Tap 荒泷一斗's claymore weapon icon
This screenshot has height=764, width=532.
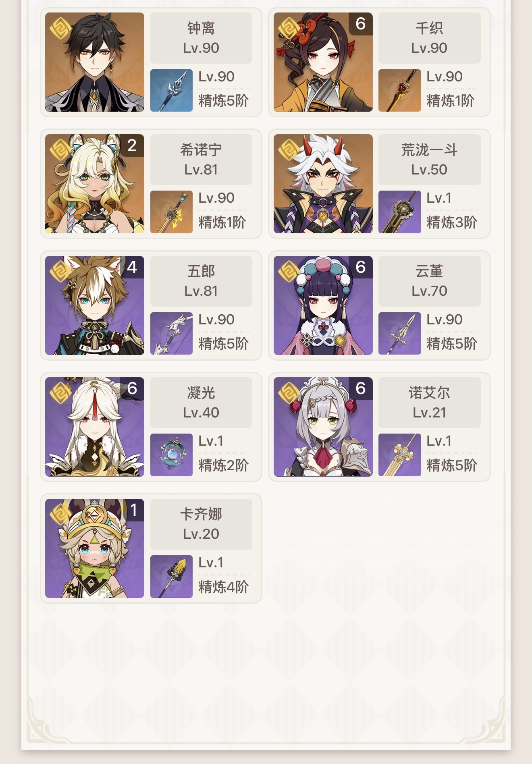pyautogui.click(x=400, y=212)
